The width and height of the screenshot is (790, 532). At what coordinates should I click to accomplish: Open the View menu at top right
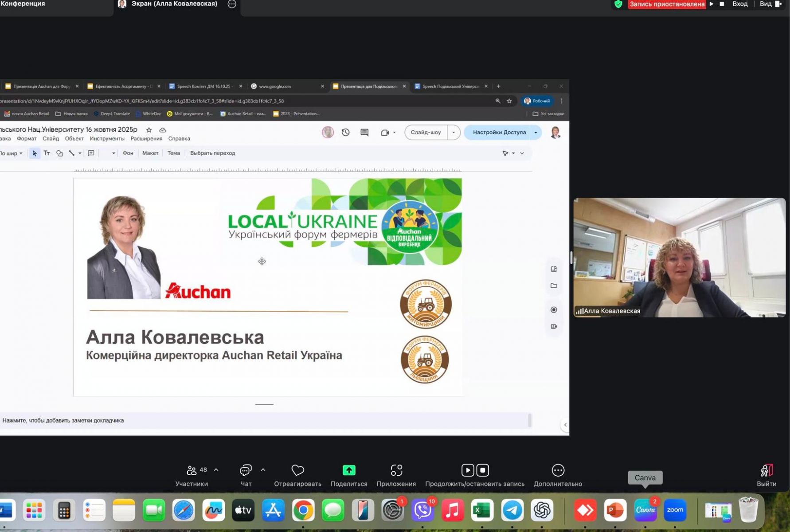(766, 4)
